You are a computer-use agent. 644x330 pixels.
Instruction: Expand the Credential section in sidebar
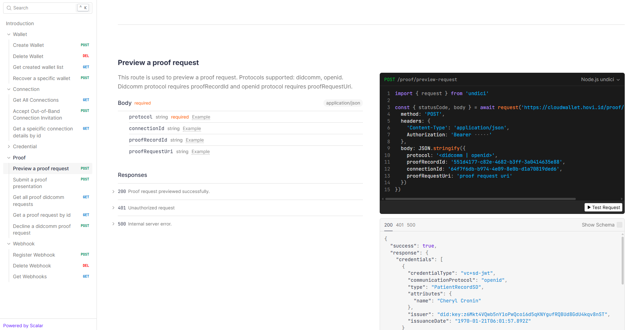coord(9,146)
